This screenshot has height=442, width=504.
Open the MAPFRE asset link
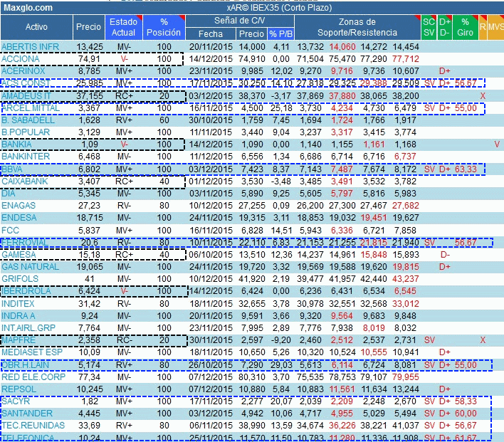(19, 340)
